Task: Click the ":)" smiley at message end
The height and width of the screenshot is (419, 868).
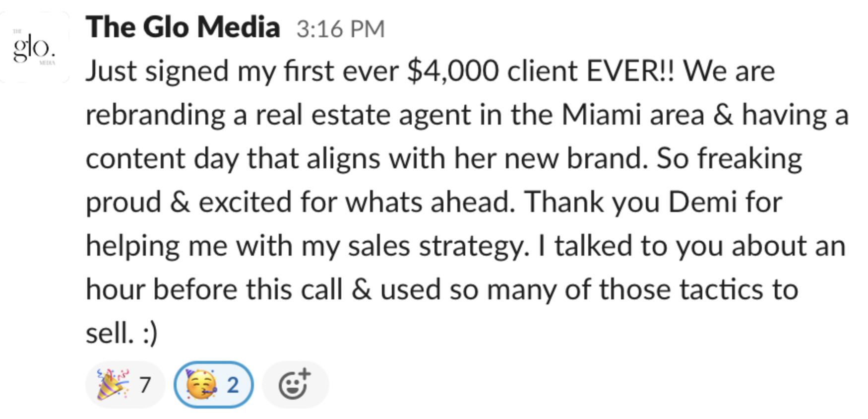Action: click(150, 333)
